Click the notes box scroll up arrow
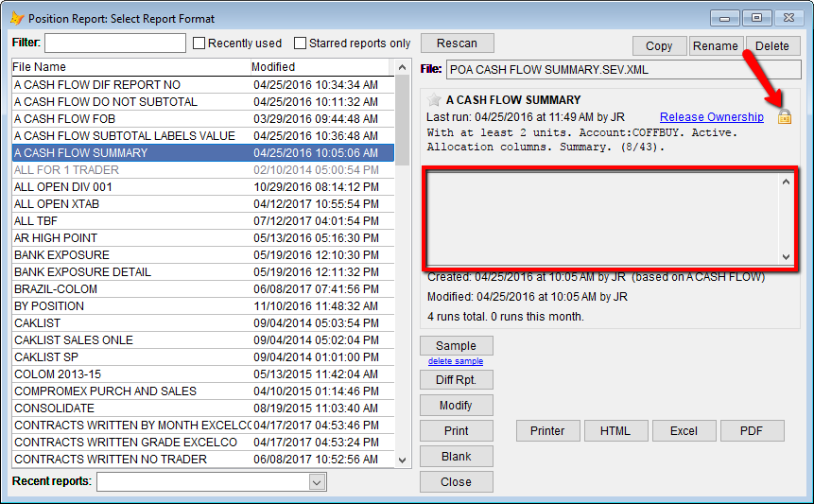This screenshot has width=814, height=504. (786, 182)
